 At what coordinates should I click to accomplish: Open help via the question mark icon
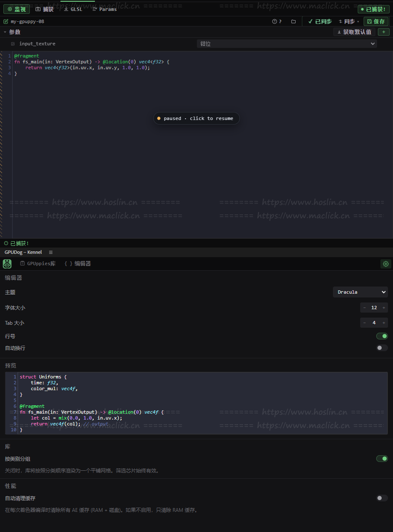pyautogui.click(x=277, y=21)
